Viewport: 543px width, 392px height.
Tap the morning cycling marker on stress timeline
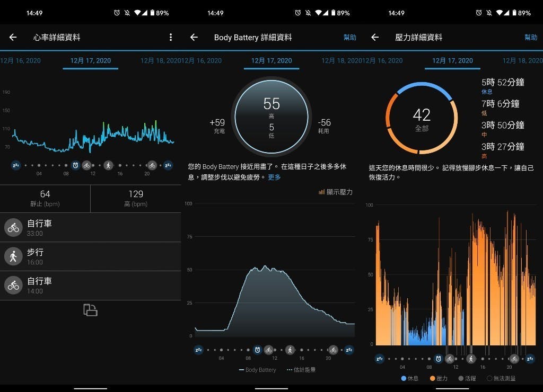[450, 359]
